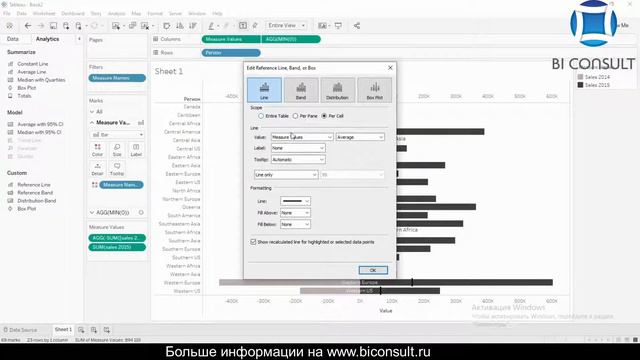Click the Save workbook icon
Image resolution: width=640 pixels, height=360 pixels.
click(53, 26)
